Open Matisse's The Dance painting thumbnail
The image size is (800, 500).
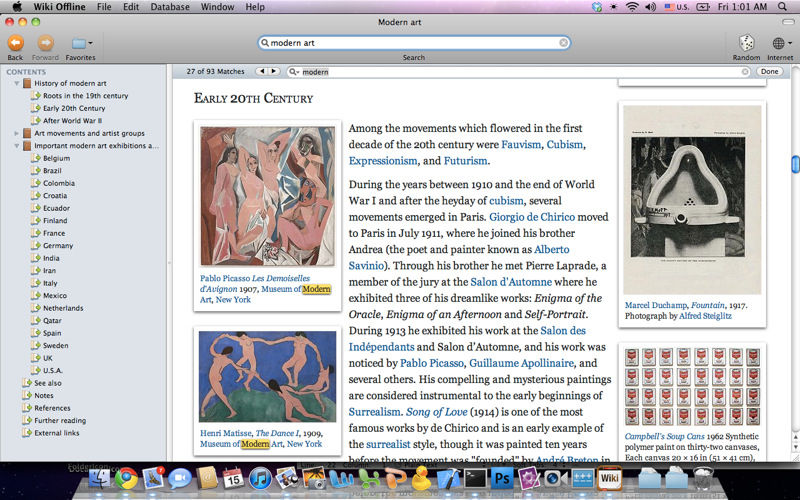[267, 376]
